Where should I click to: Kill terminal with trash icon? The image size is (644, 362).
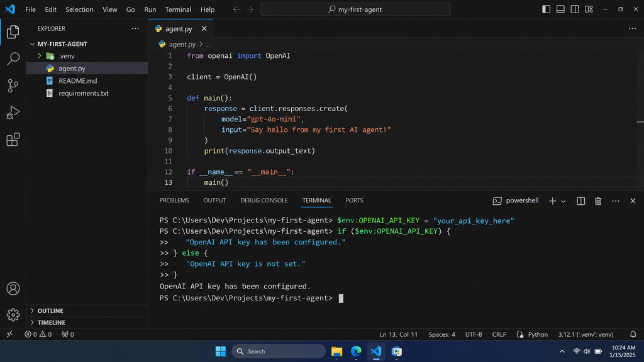(598, 200)
